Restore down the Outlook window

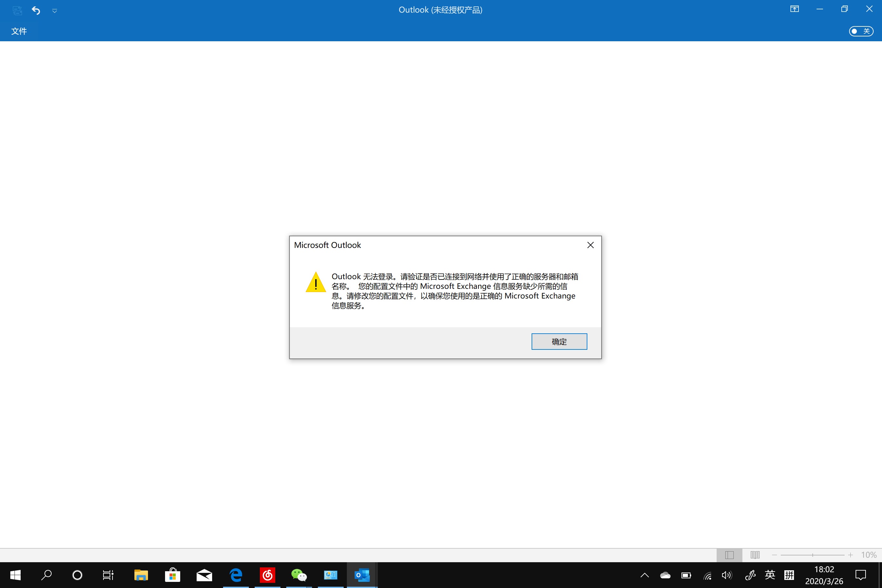(x=845, y=9)
